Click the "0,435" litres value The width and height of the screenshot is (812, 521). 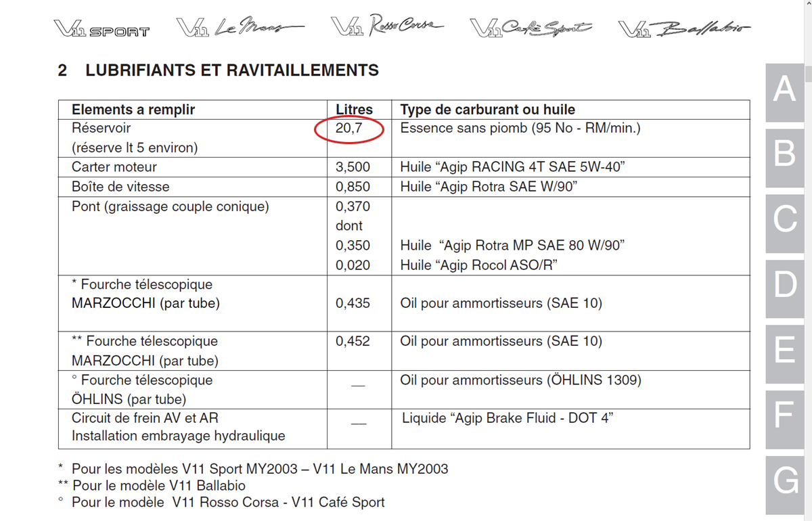pos(353,303)
